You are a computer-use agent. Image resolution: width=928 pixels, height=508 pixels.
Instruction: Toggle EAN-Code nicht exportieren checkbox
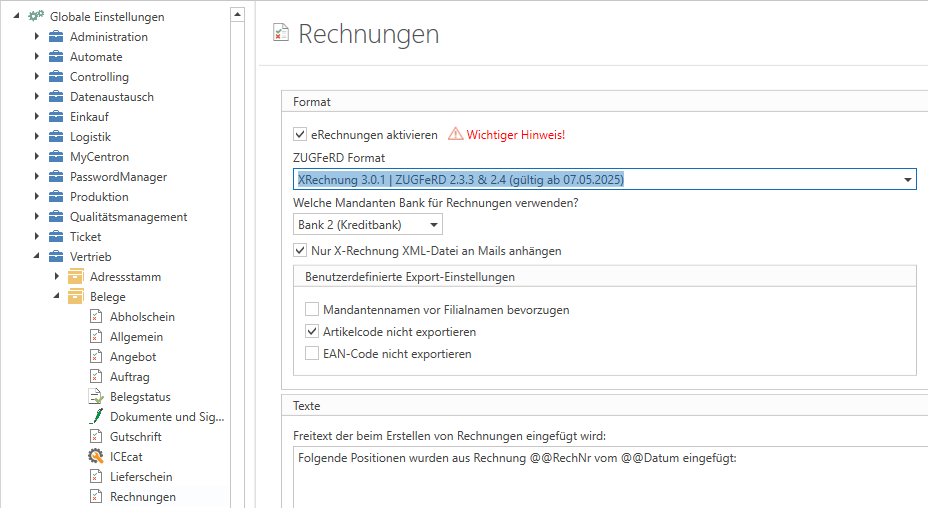(313, 354)
